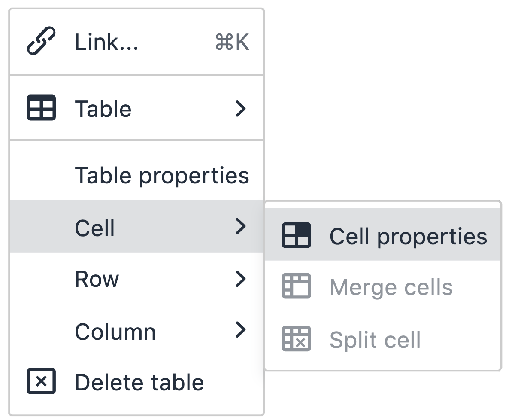Click the Table grid icon

click(x=41, y=107)
